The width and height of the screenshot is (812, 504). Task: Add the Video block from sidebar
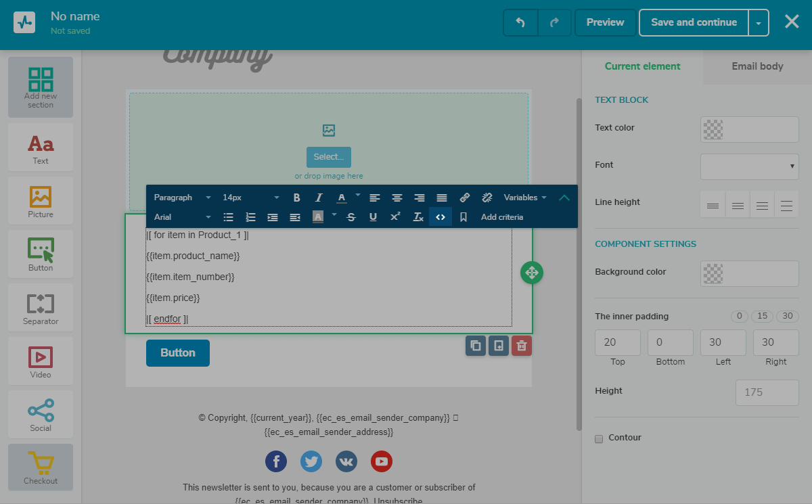pyautogui.click(x=41, y=361)
